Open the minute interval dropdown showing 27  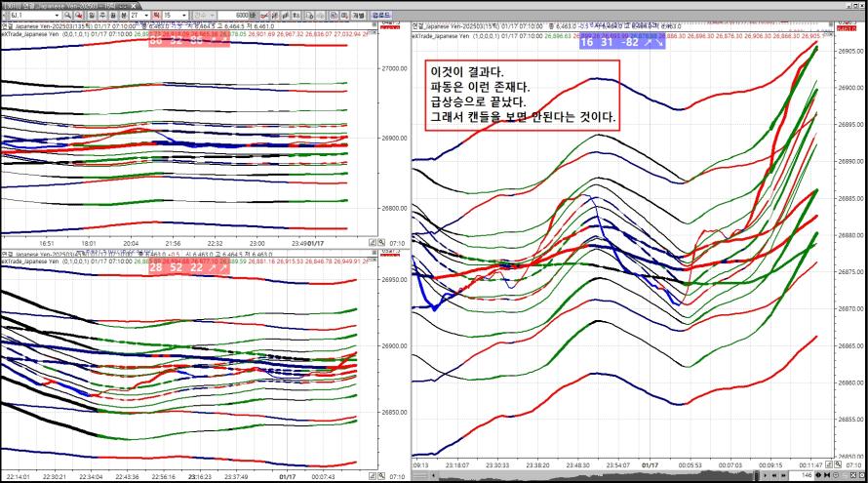[145, 16]
